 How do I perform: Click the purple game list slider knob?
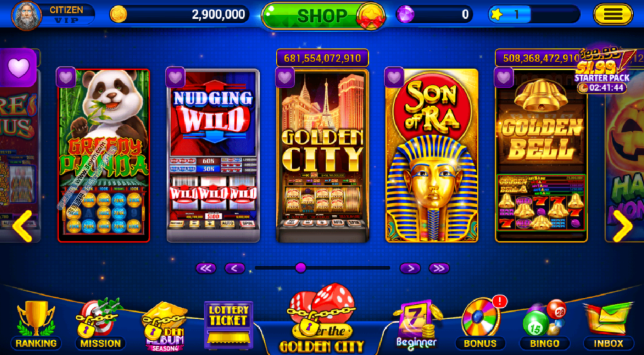point(301,268)
